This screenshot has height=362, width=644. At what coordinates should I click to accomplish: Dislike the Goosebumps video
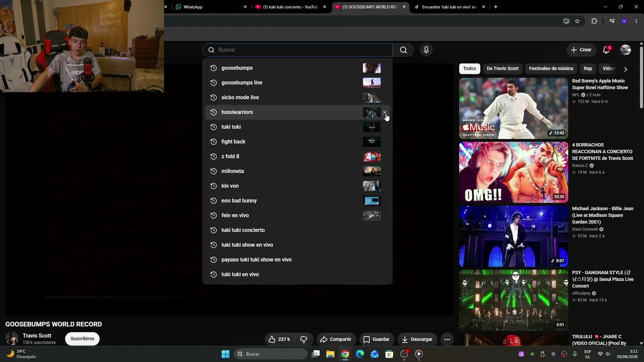pos(303,339)
